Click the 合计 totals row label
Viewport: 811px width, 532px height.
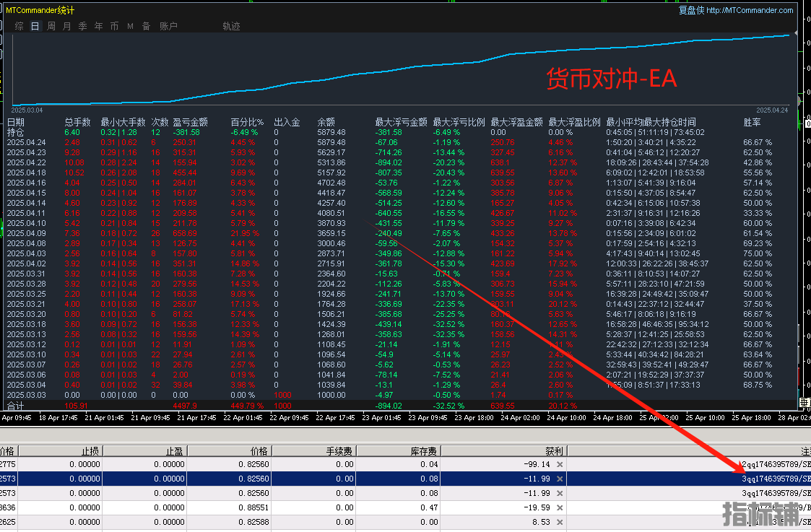[x=15, y=406]
